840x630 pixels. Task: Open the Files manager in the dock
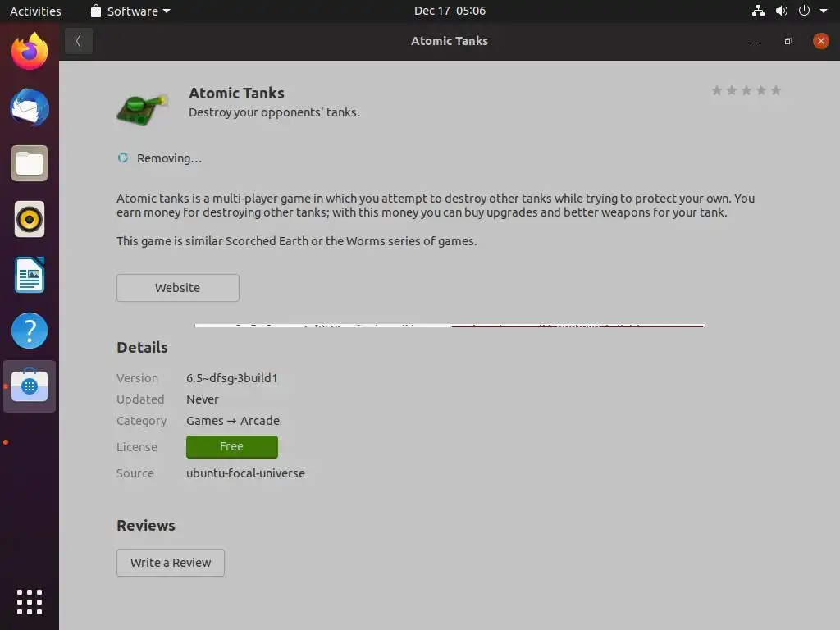[x=30, y=163]
